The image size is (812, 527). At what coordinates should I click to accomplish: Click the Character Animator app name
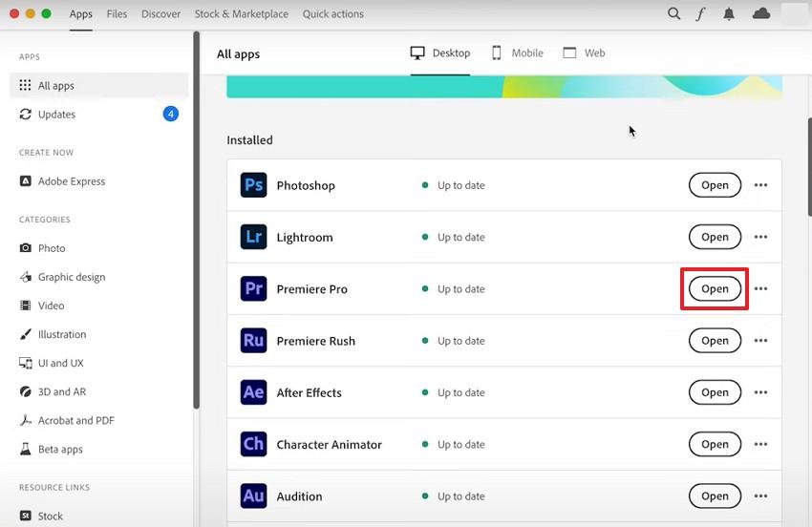coord(329,444)
